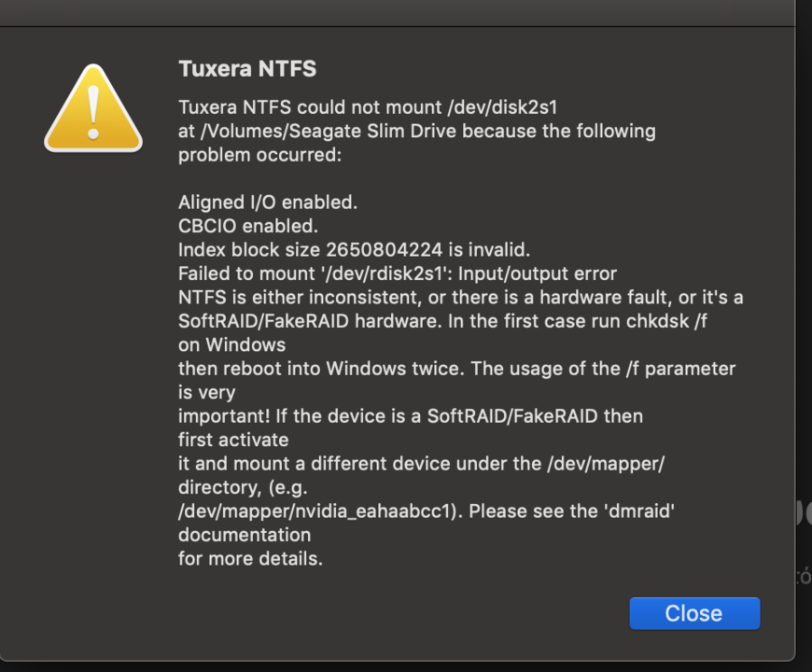This screenshot has width=812, height=672.
Task: Click the /Volumes/Seagate Slim Drive path line
Action: tap(417, 131)
